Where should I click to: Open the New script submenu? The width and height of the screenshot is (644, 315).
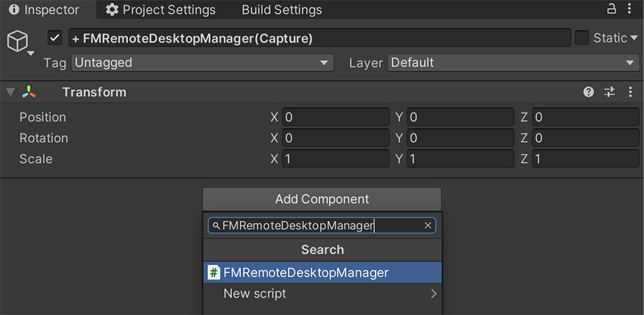(x=322, y=294)
